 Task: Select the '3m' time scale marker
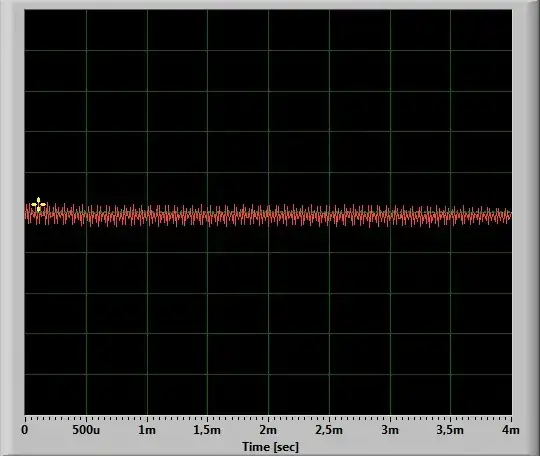[x=390, y=430]
